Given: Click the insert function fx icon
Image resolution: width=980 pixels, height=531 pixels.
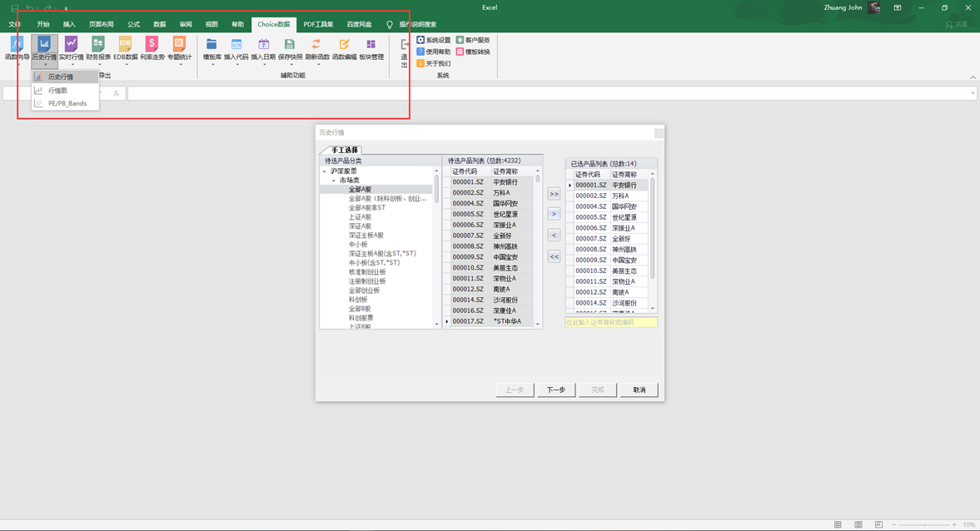Looking at the screenshot, I should click(117, 93).
